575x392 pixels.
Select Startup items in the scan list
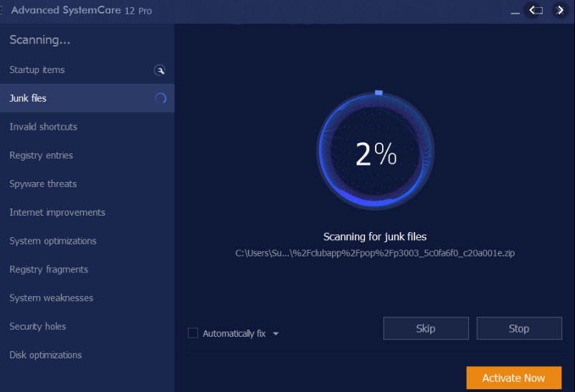pyautogui.click(x=37, y=70)
